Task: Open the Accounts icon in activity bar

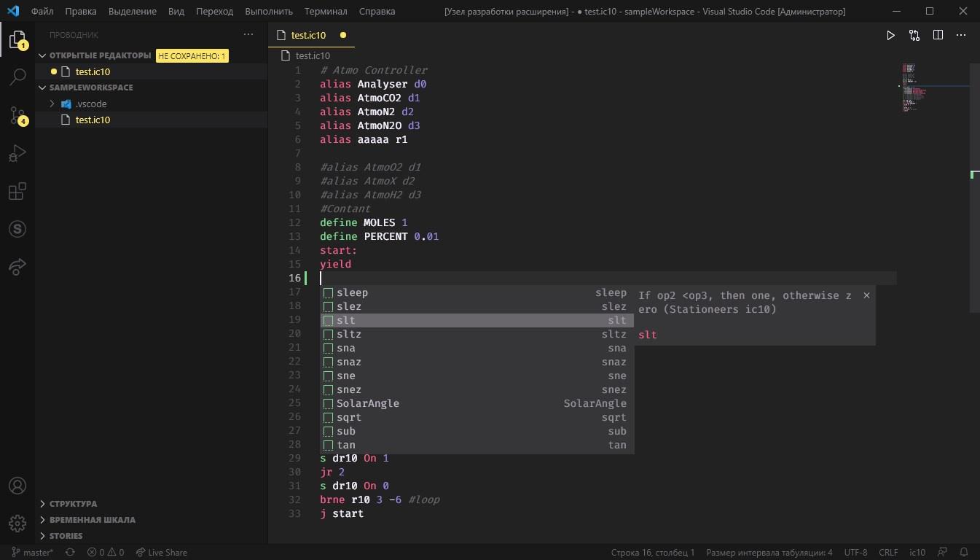Action: (x=17, y=486)
